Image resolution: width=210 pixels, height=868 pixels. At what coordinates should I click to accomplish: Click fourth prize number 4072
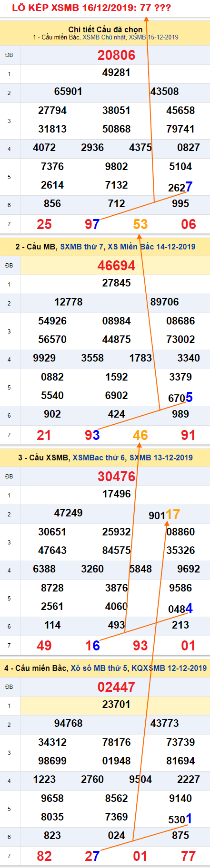pyautogui.click(x=44, y=147)
